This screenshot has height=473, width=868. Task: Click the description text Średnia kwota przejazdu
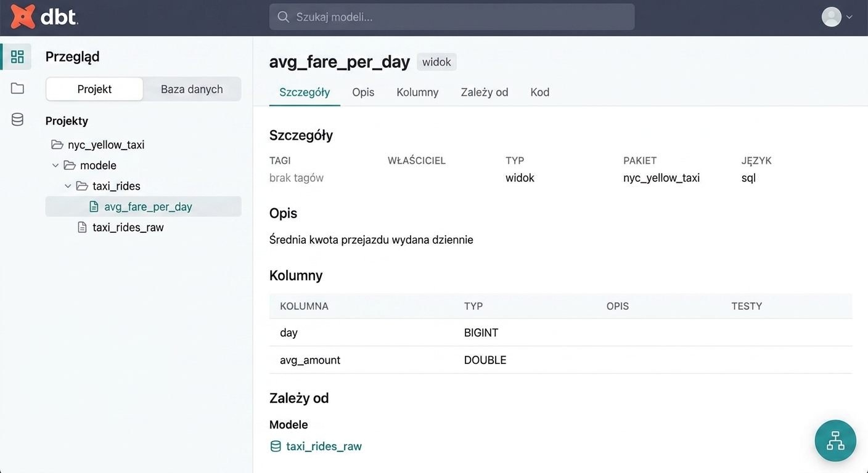click(x=371, y=240)
